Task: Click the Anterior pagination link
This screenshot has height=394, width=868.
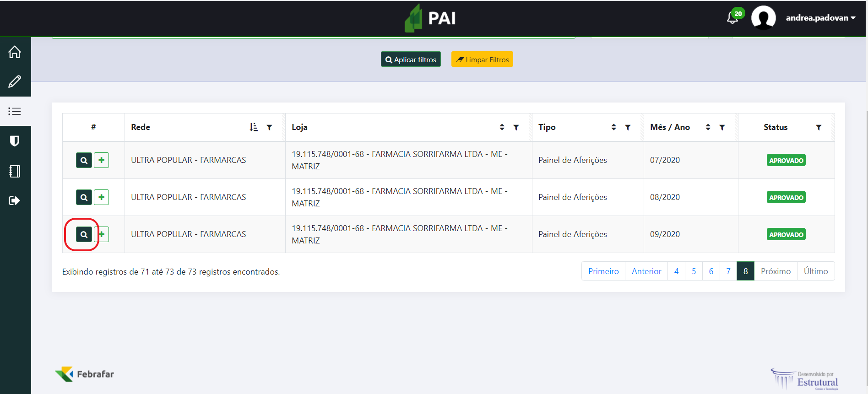Action: point(646,271)
